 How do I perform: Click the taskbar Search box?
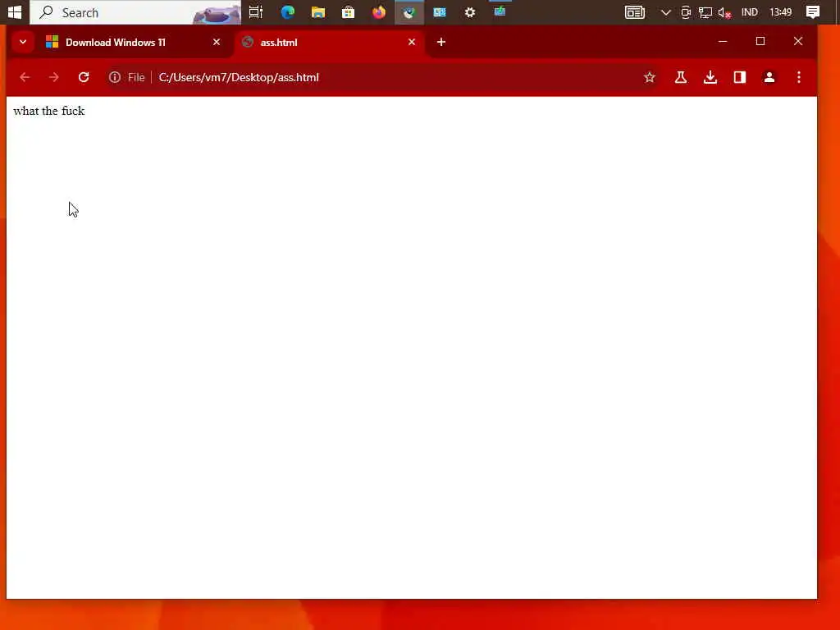click(135, 12)
